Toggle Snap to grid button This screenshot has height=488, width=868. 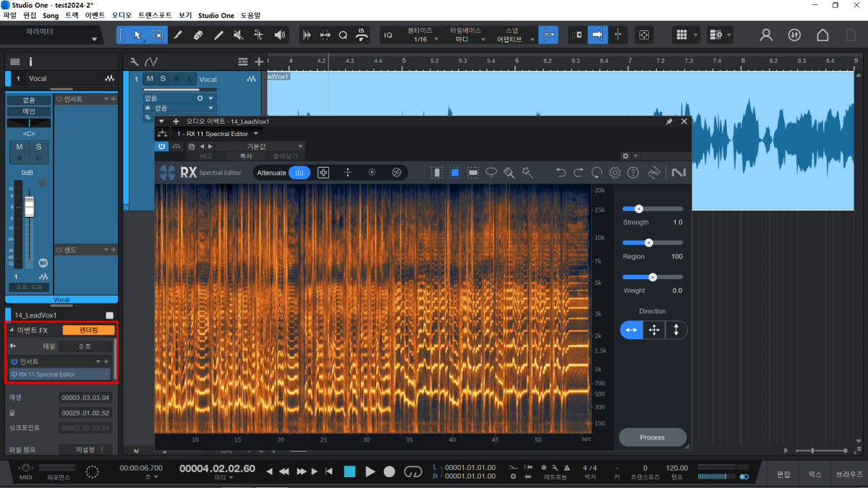(x=549, y=35)
